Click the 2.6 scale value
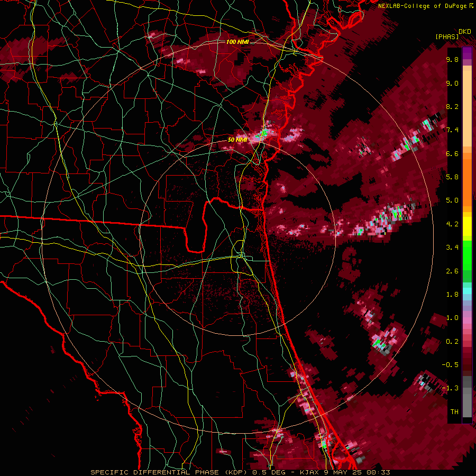This screenshot has width=476, height=476. pyautogui.click(x=452, y=271)
